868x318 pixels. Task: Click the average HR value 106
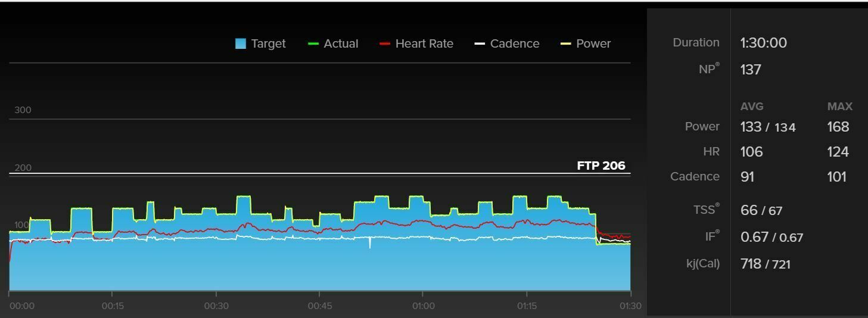coord(751,152)
